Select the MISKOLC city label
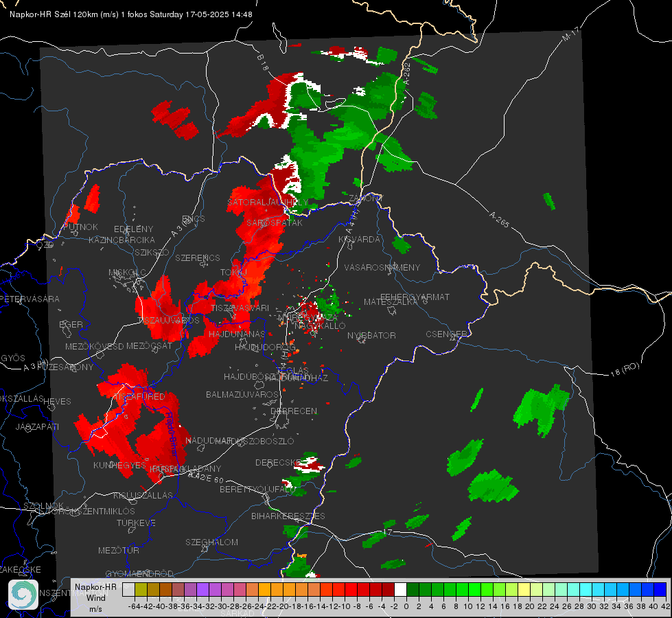672x618 pixels. tap(127, 273)
